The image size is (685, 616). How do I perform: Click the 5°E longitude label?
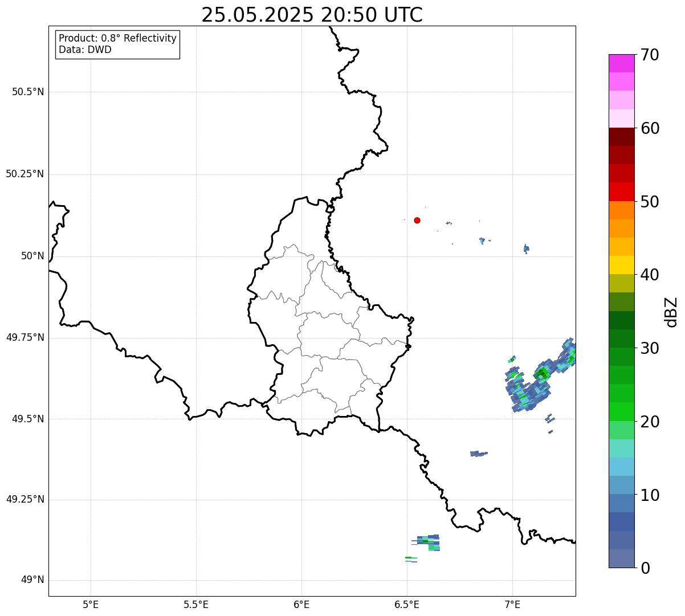point(91,604)
